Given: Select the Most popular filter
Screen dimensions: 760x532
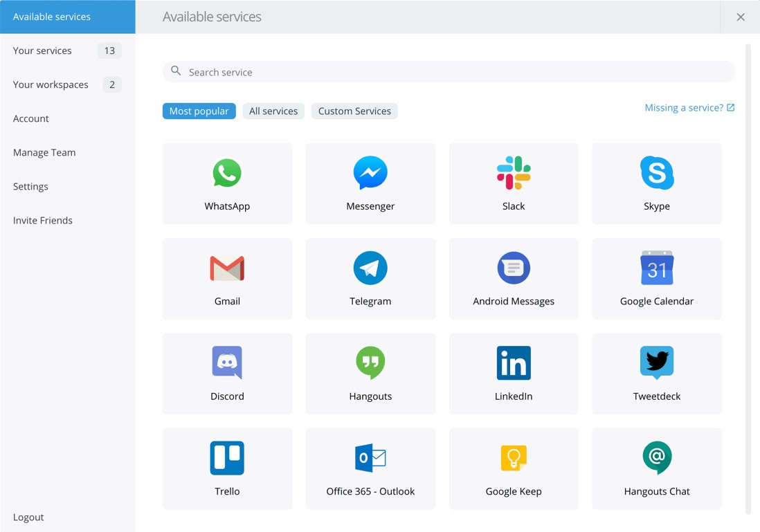Looking at the screenshot, I should (x=199, y=111).
